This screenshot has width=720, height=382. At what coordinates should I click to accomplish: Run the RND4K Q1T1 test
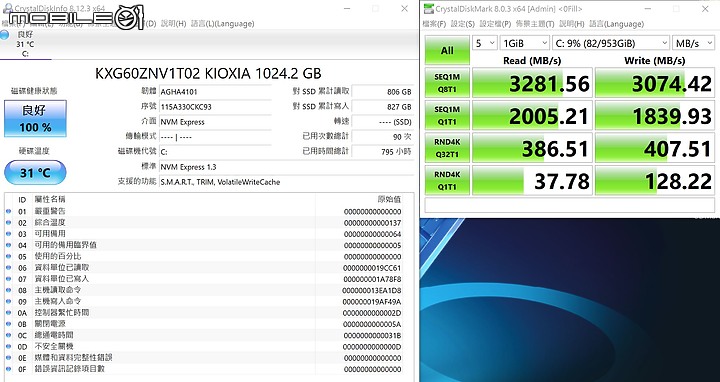click(x=447, y=180)
